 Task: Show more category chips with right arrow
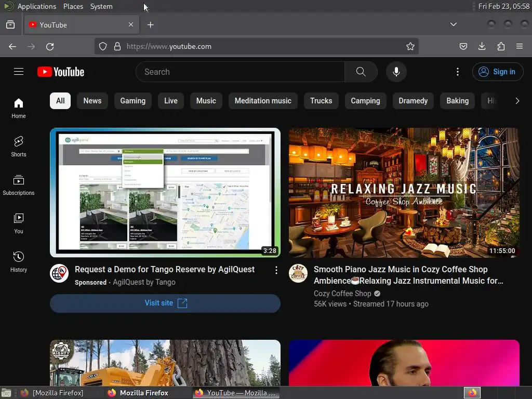517,101
